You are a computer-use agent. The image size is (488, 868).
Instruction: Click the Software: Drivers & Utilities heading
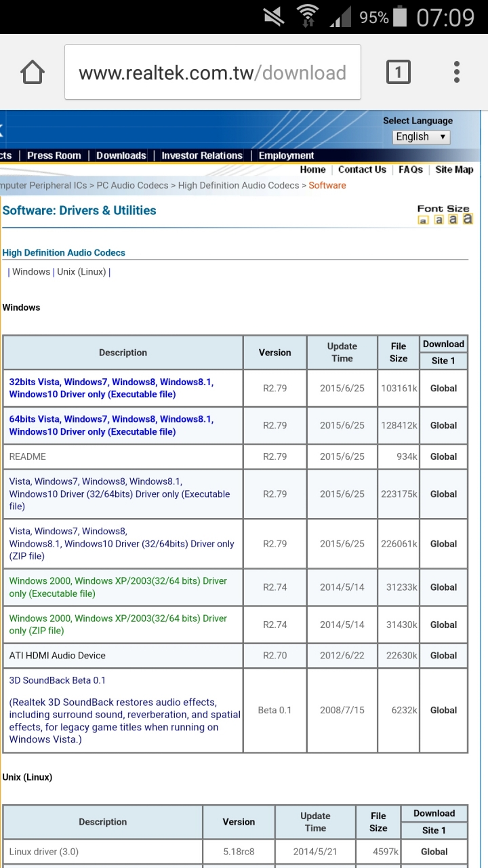[79, 210]
